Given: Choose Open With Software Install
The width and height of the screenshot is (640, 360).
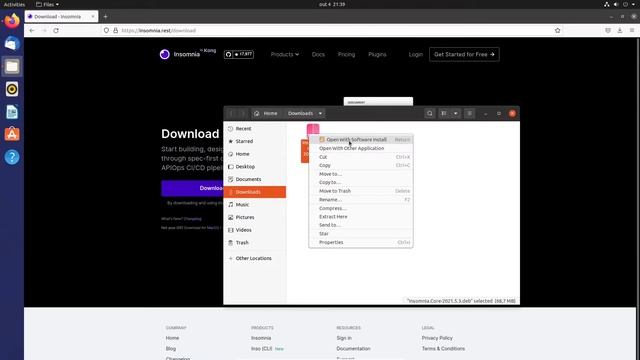Looking at the screenshot, I should click(x=361, y=140).
